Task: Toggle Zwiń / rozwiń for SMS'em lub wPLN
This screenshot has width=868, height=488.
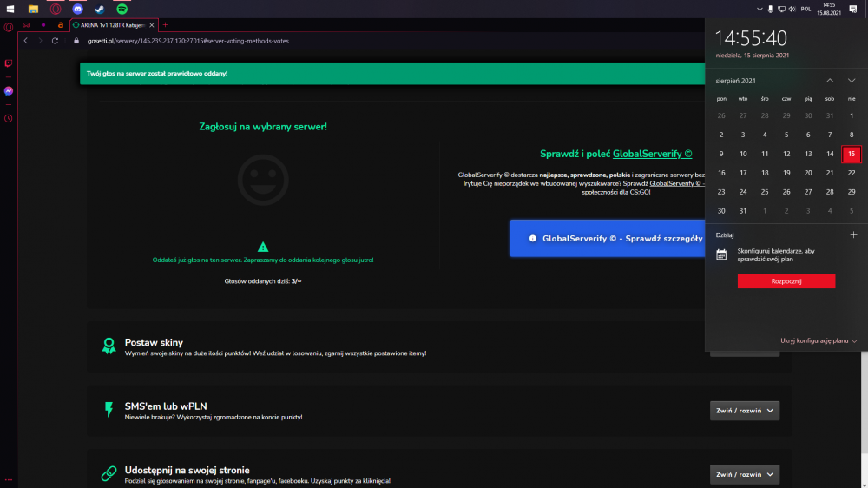Action: tap(745, 411)
